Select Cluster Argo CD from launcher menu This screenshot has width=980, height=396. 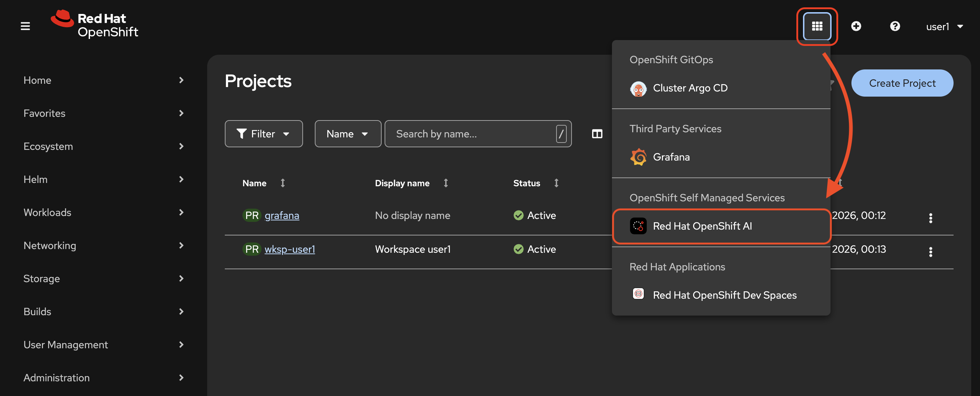721,88
